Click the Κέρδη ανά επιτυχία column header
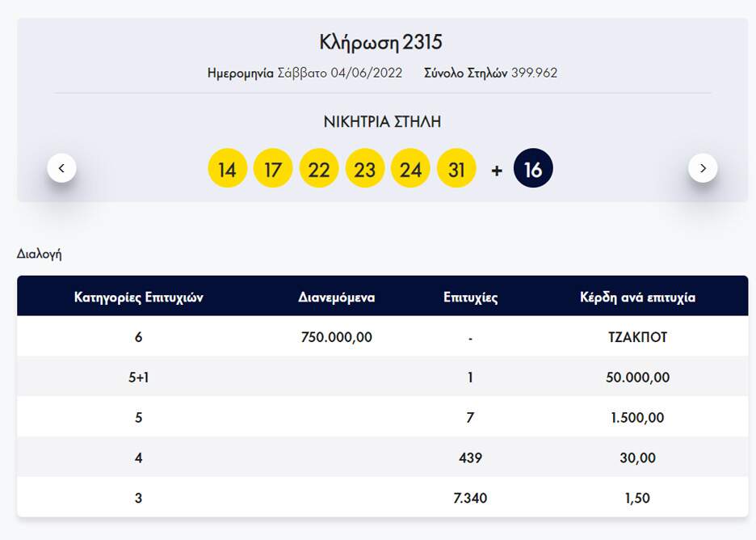This screenshot has height=540, width=756. click(637, 297)
